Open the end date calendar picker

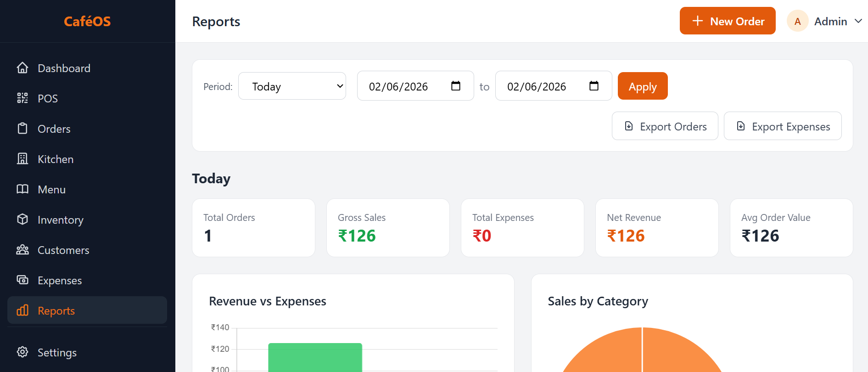(594, 86)
